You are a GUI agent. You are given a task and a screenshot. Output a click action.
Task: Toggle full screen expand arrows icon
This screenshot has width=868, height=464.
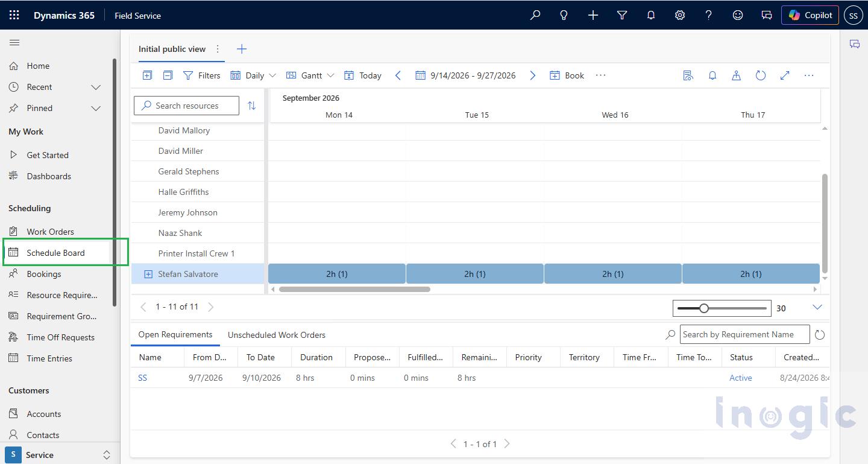[x=785, y=75]
